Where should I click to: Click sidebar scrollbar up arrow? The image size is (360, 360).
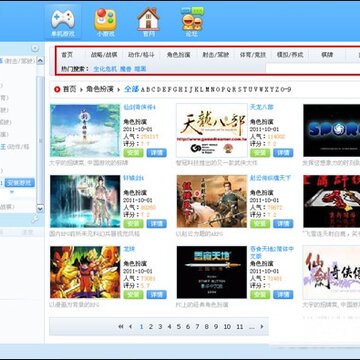[40, 61]
